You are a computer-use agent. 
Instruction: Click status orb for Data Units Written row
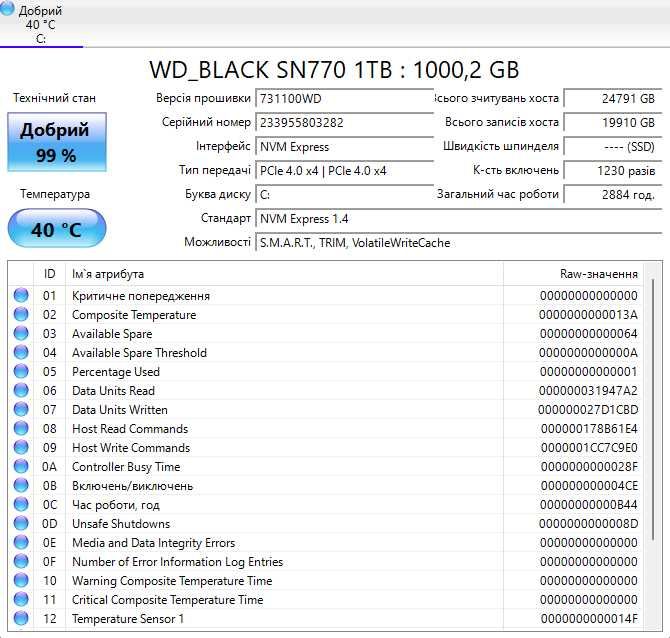click(21, 409)
